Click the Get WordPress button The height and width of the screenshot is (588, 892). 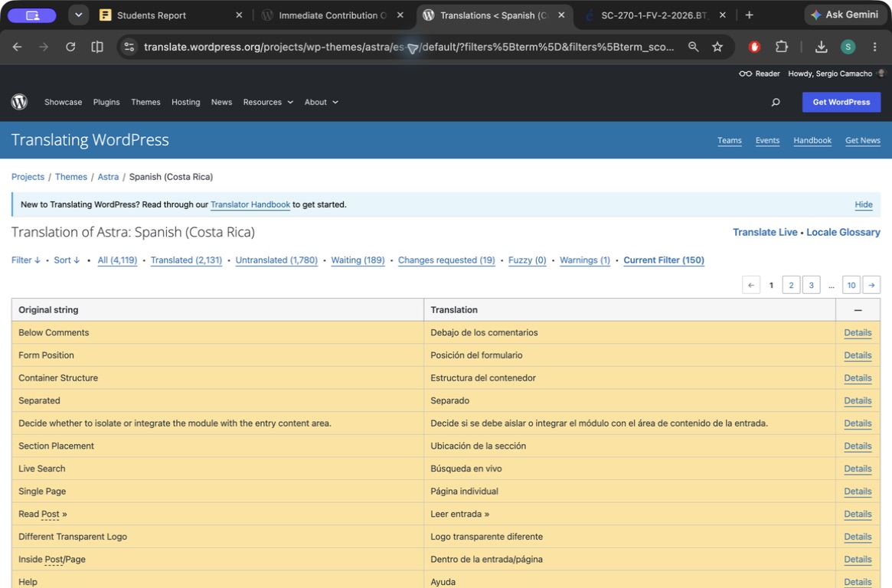pos(841,103)
